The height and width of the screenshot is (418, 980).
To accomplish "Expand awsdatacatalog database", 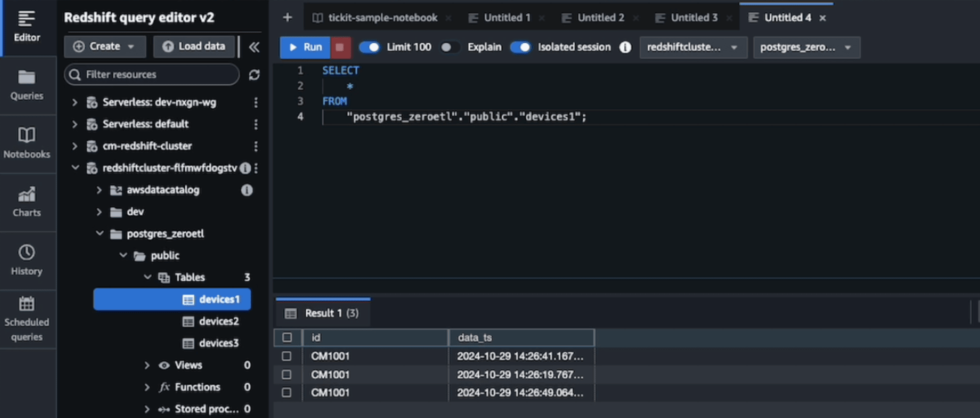I will pyautogui.click(x=99, y=190).
